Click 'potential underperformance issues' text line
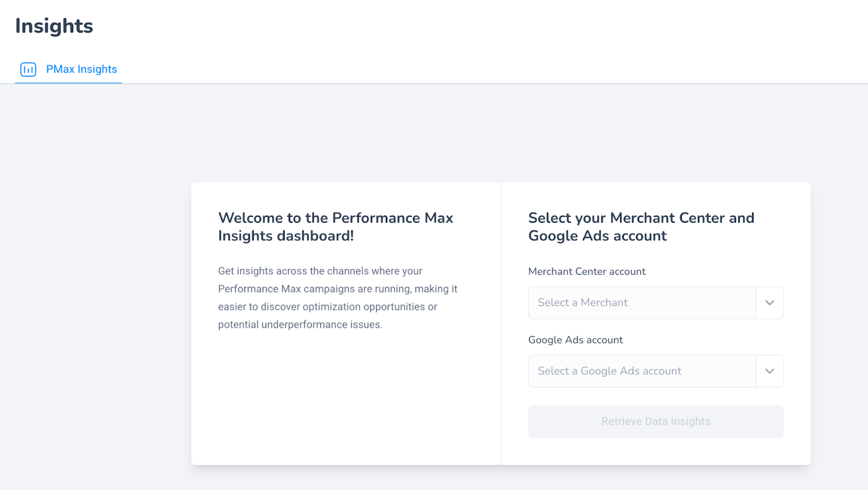Image resolution: width=868 pixels, height=490 pixels. pos(300,325)
